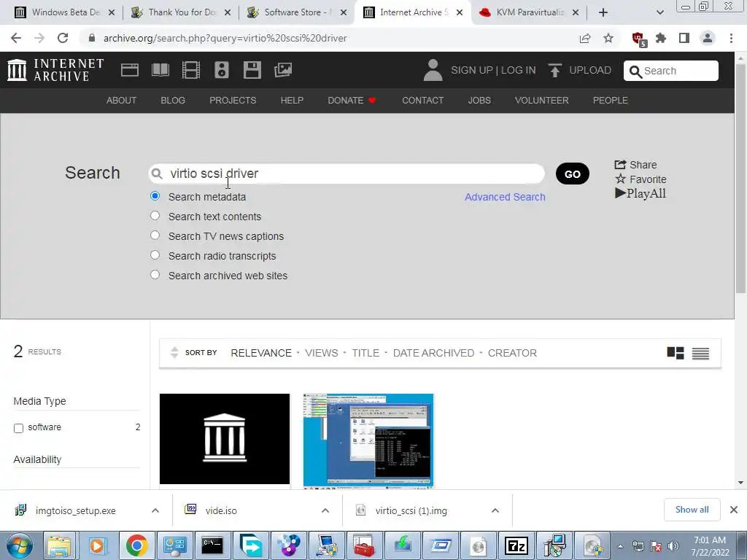The image size is (747, 560).
Task: Open the VOLUNTEER menu item
Action: [x=542, y=101]
